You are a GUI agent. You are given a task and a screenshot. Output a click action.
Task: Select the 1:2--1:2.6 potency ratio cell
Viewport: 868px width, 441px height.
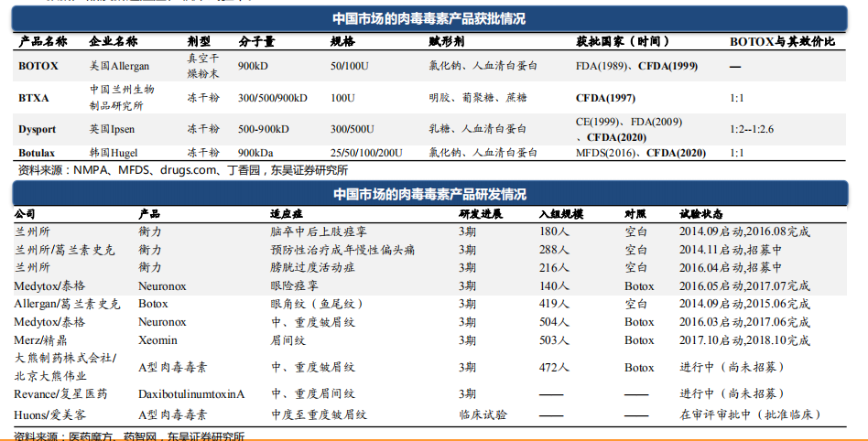coord(752,129)
